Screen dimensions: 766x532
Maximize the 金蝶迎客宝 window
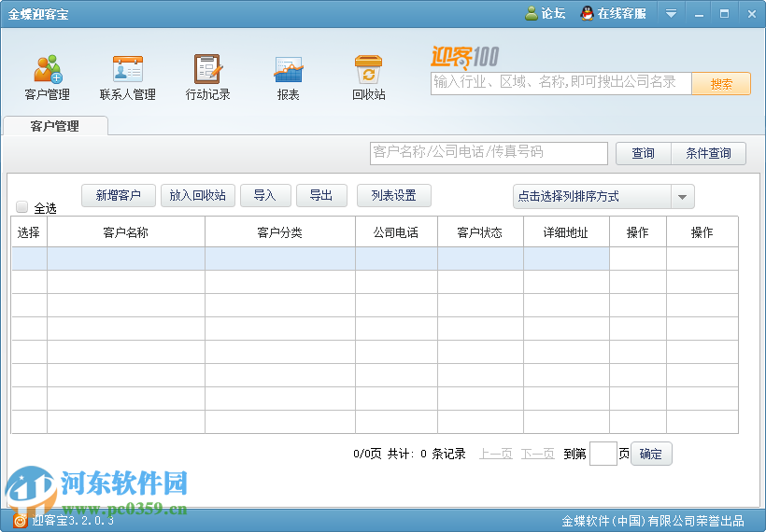click(725, 14)
